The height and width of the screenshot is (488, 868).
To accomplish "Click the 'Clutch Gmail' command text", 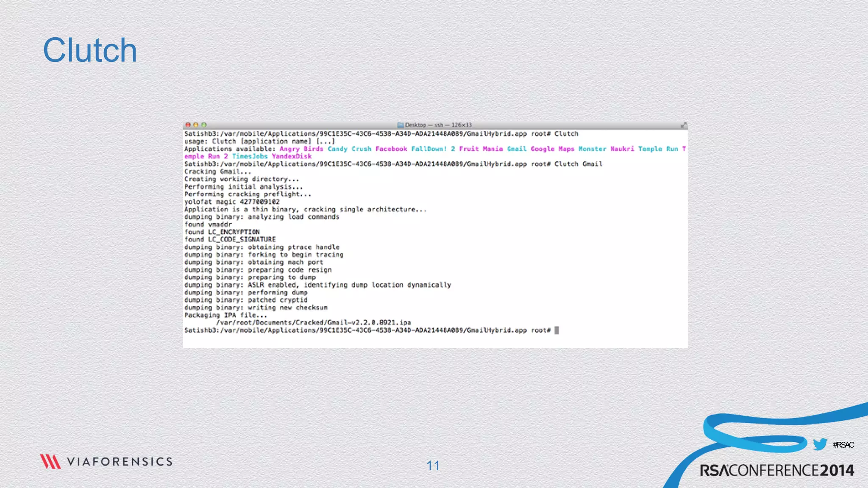I will (x=578, y=164).
